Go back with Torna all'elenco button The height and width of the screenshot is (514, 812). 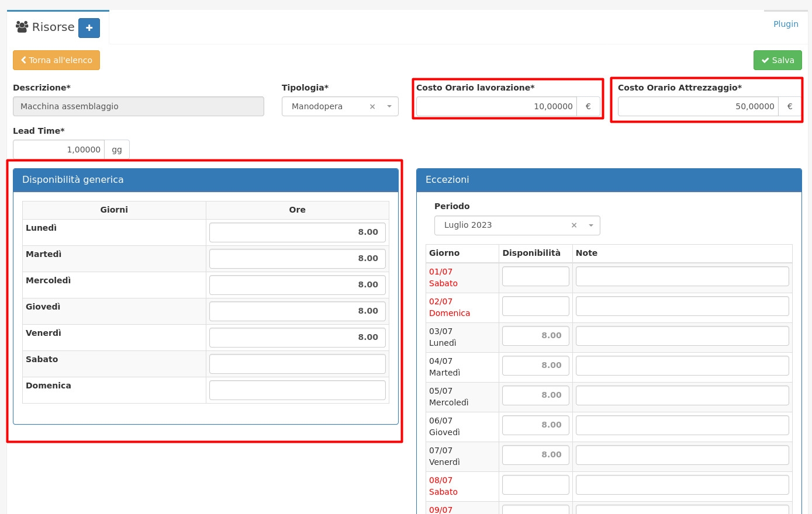point(56,60)
